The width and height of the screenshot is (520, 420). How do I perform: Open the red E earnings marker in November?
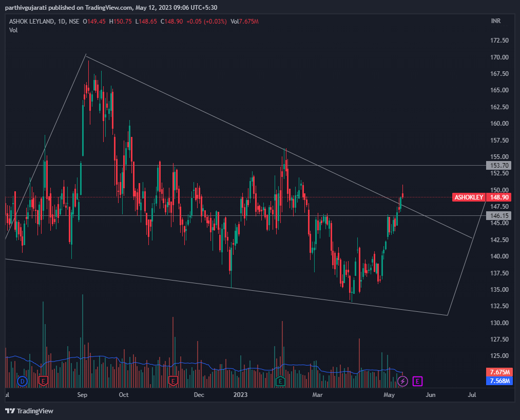(x=173, y=381)
